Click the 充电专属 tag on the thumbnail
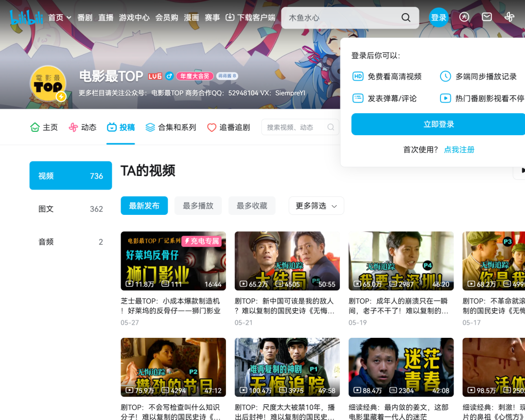 (202, 241)
